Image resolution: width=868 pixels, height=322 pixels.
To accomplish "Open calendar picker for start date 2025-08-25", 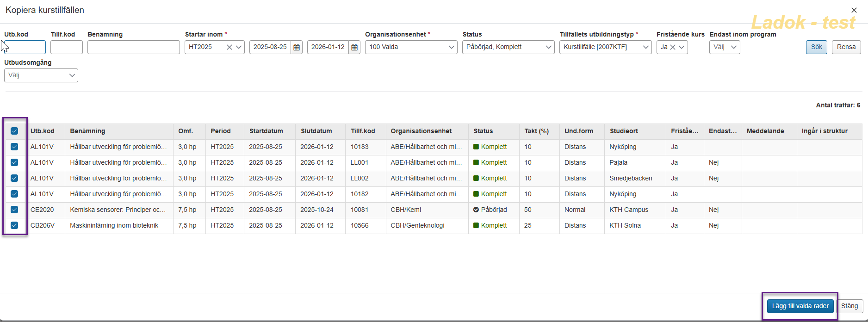I will (x=297, y=47).
